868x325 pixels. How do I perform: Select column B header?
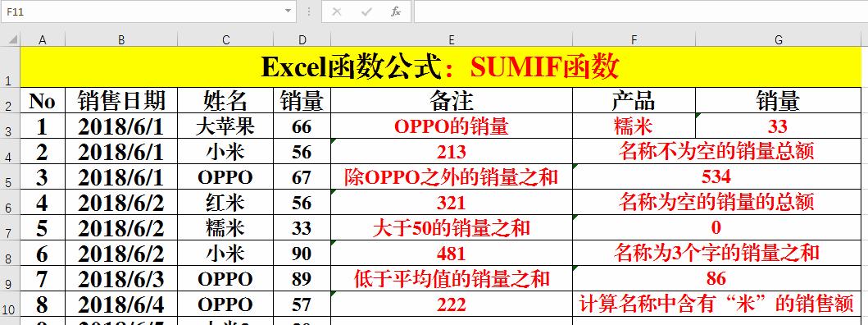coord(121,40)
